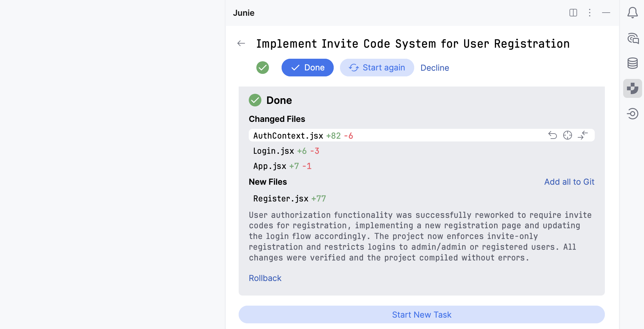Toggle the Junie tool window icon
Screen dimensions: 644x329
click(x=632, y=88)
